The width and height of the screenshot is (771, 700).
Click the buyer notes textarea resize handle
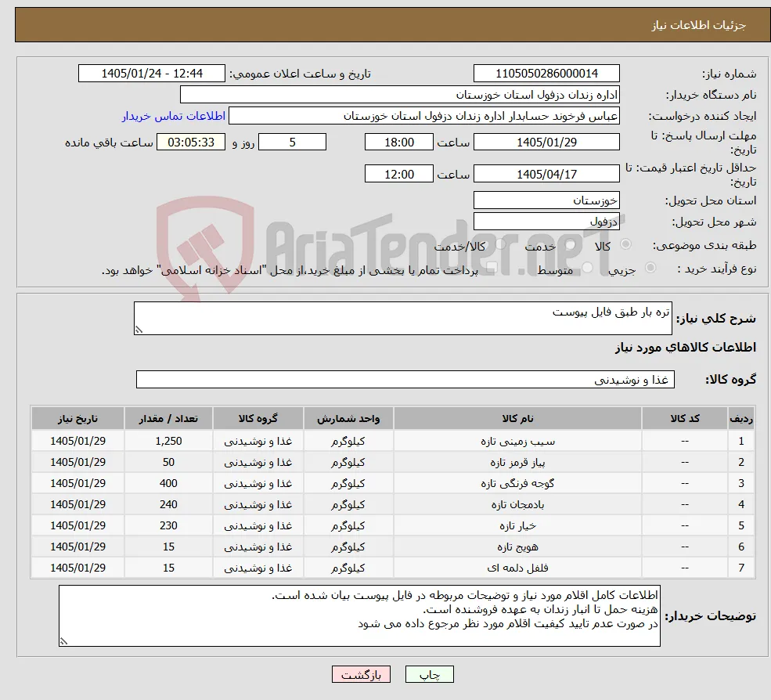point(63,641)
